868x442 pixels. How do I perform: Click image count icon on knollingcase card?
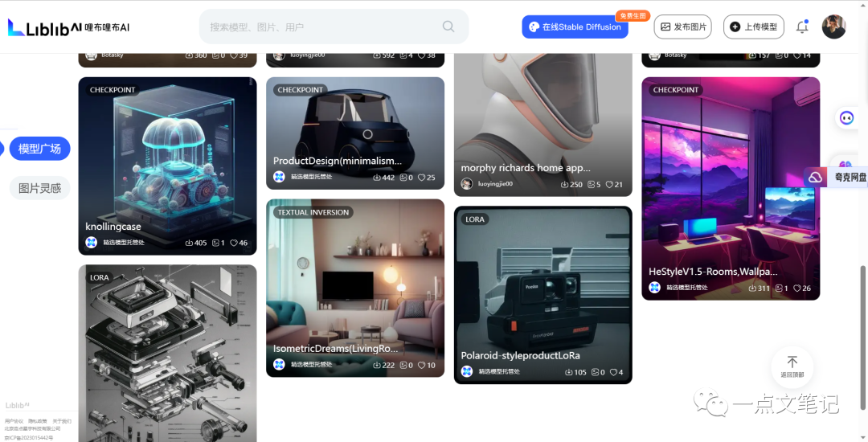(x=216, y=243)
